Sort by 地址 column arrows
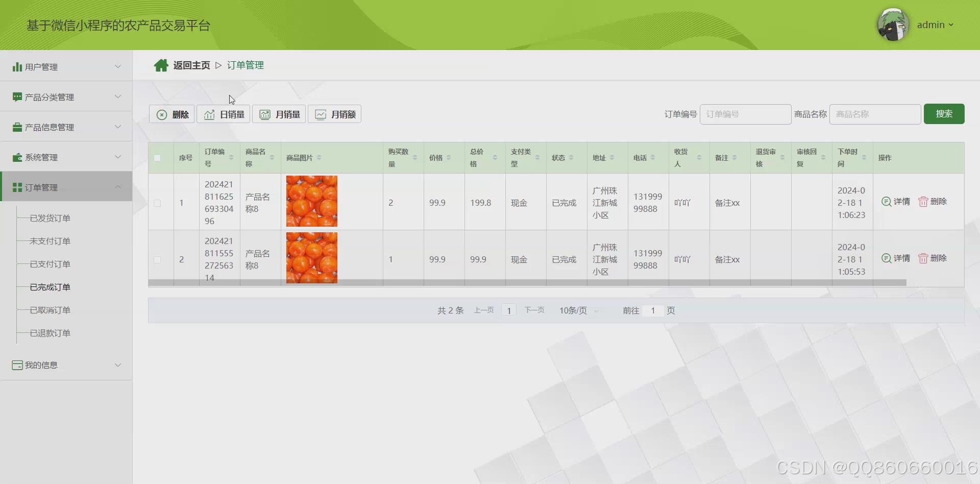 click(612, 158)
